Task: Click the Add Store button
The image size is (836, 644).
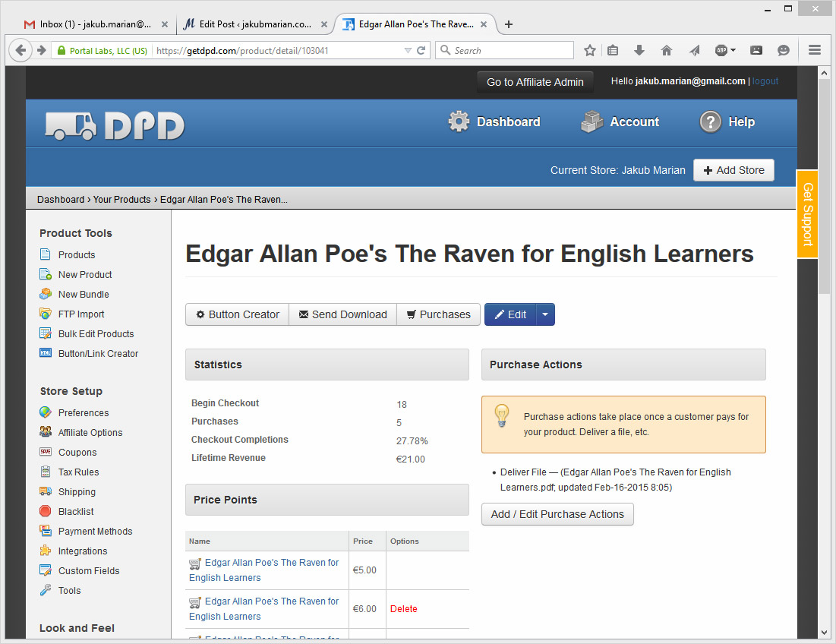Action: (x=733, y=170)
